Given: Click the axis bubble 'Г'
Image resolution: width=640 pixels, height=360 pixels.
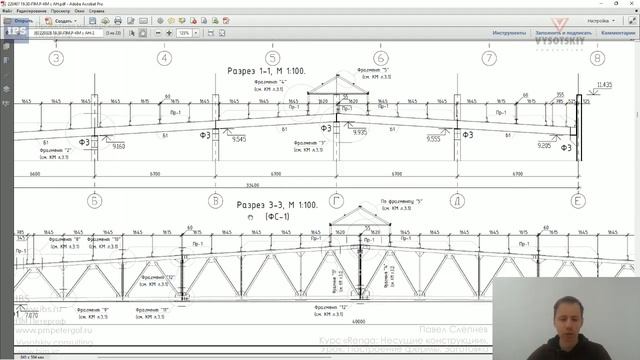Looking at the screenshot, I should pyautogui.click(x=336, y=201).
